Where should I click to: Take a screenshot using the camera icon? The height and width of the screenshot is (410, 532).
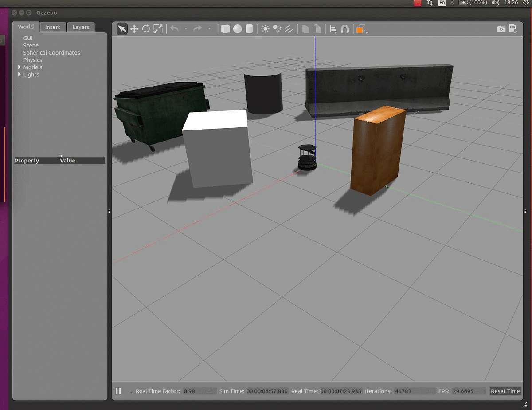(501, 28)
